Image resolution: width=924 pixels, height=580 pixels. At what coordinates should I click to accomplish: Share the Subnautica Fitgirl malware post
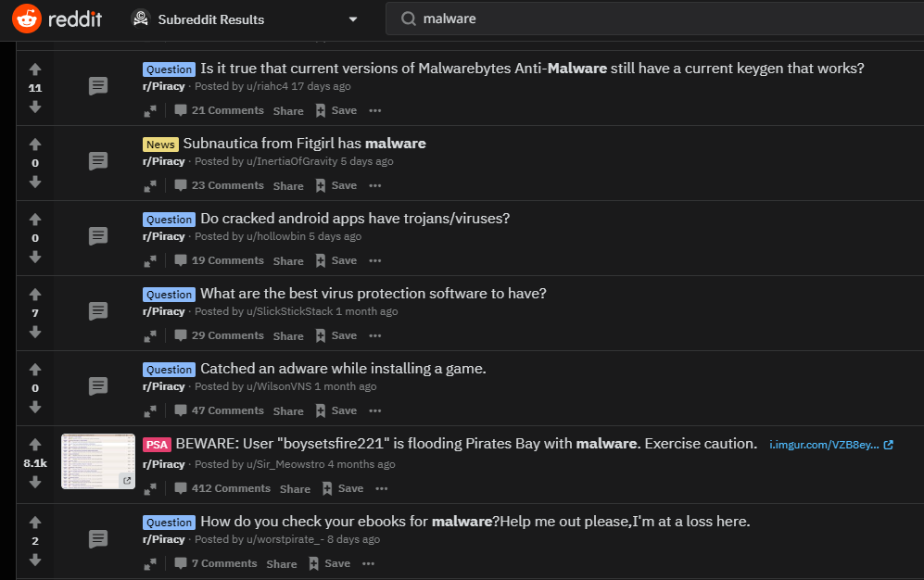coord(288,186)
